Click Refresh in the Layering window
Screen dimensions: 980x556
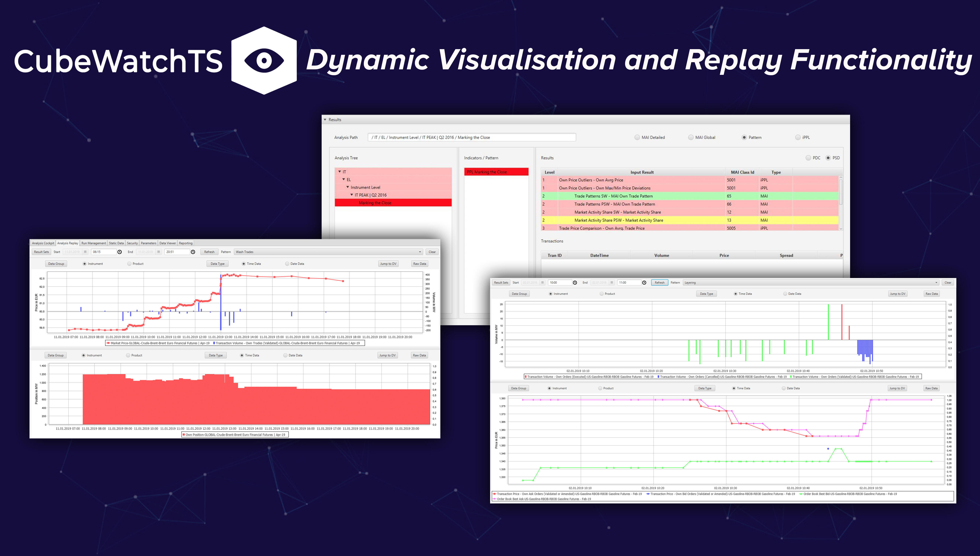click(x=660, y=283)
